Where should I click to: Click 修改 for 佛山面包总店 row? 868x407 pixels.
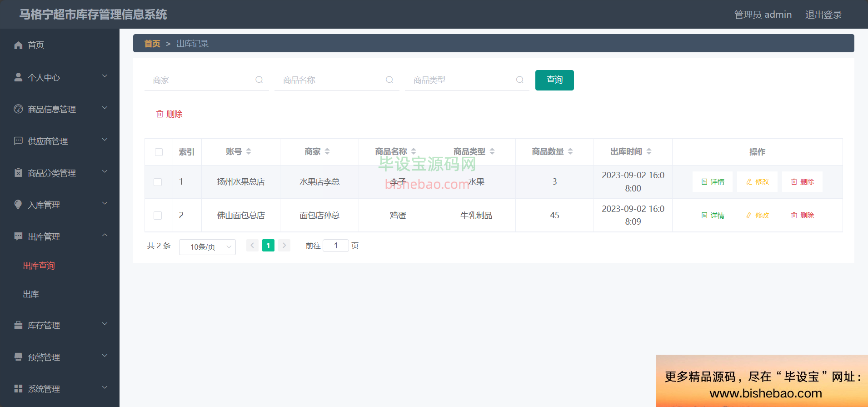(757, 216)
